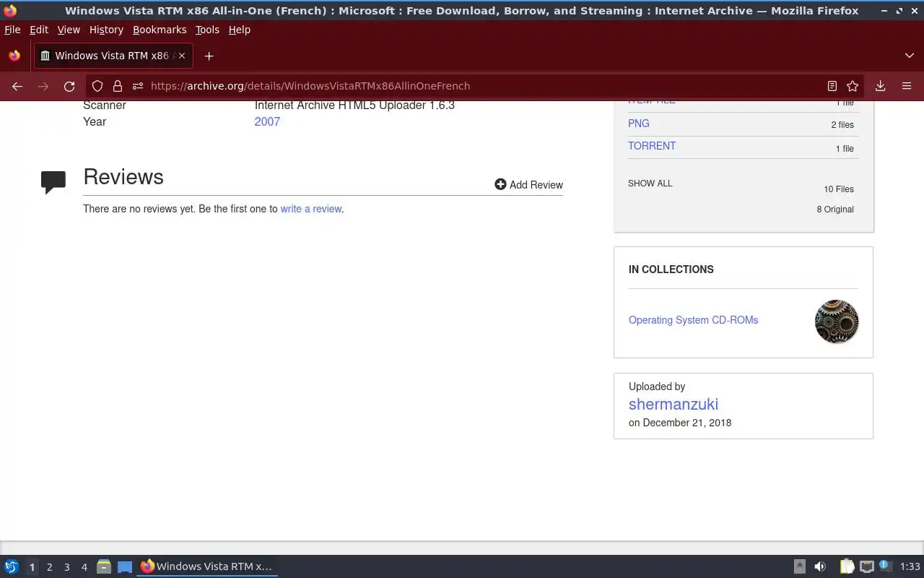This screenshot has height=578, width=924.
Task: Click the write a review link
Action: tap(311, 209)
